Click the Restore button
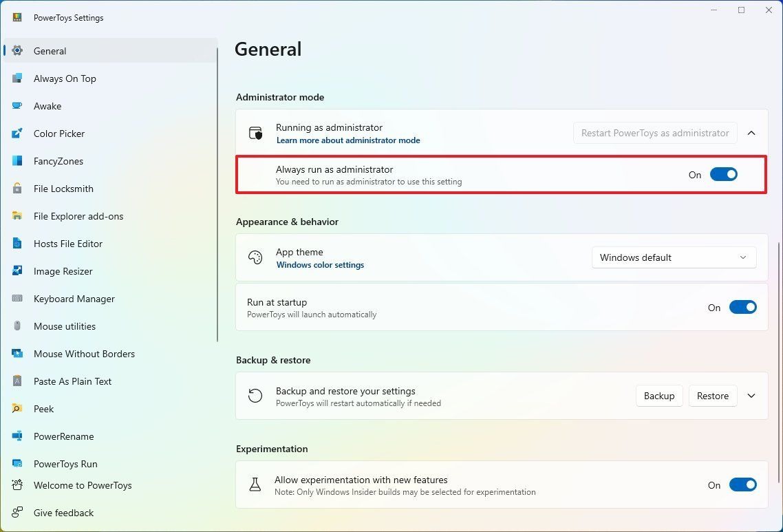Image resolution: width=783 pixels, height=532 pixels. click(713, 396)
